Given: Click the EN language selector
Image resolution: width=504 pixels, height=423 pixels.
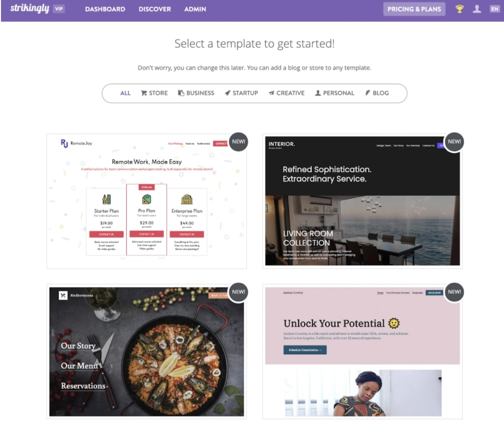Looking at the screenshot, I should (x=495, y=9).
